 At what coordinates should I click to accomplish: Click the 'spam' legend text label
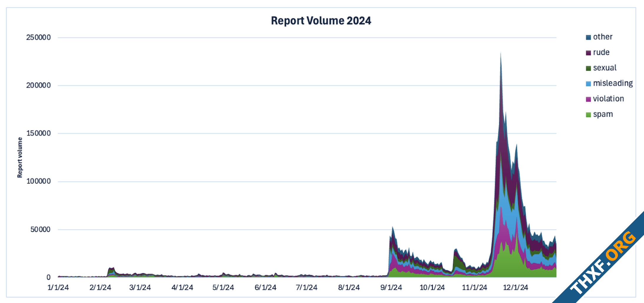603,114
